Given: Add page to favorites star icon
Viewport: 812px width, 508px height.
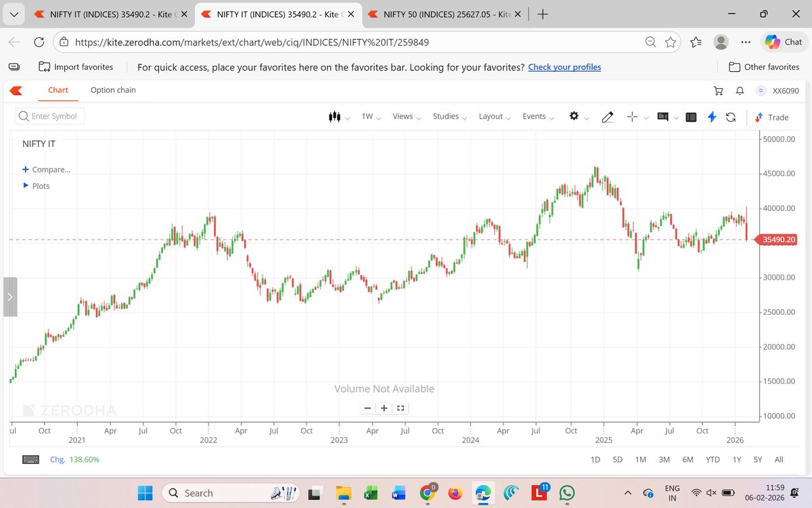Looking at the screenshot, I should point(671,42).
